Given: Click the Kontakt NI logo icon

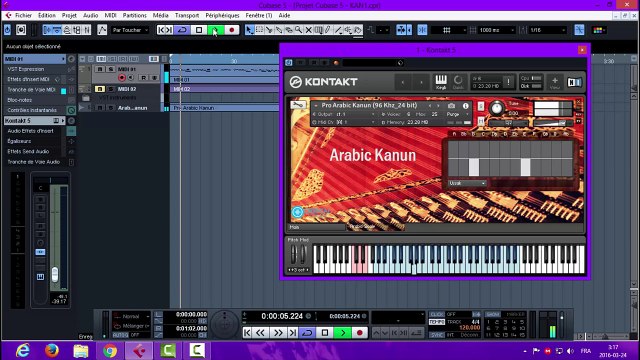Looking at the screenshot, I should point(574,82).
